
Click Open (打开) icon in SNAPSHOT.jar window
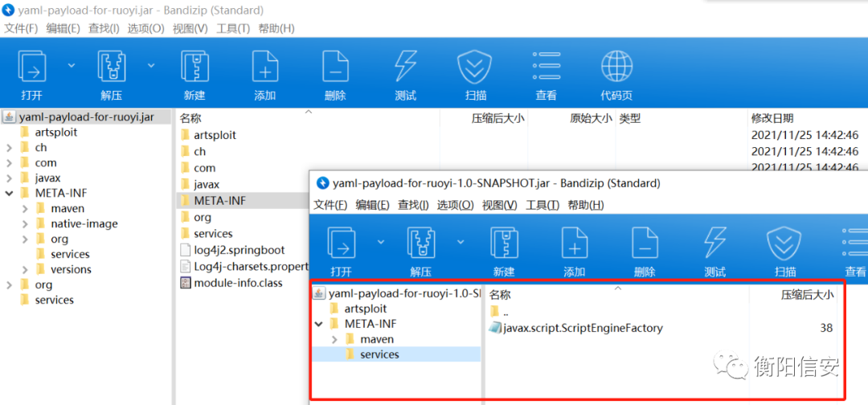pos(342,243)
